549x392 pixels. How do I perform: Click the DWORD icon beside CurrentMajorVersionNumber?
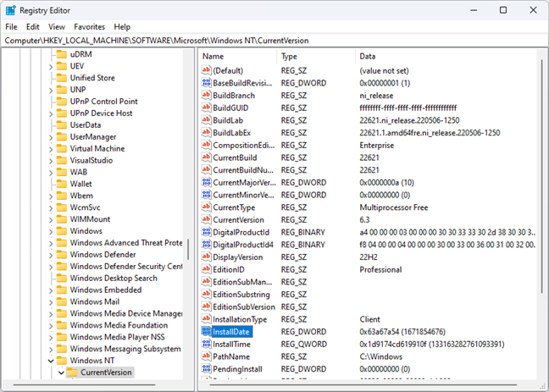[206, 182]
